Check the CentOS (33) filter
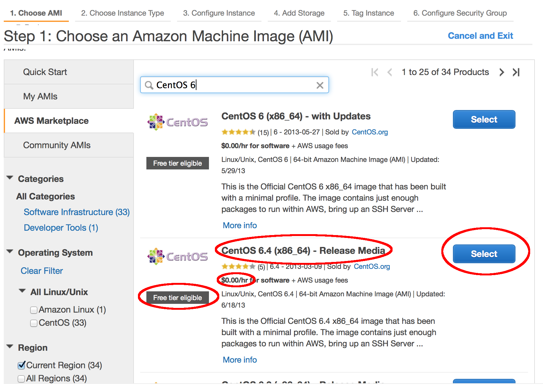 34,323
